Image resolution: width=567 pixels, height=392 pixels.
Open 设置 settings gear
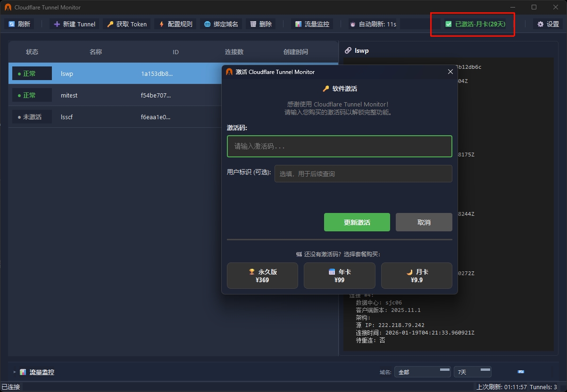point(548,24)
